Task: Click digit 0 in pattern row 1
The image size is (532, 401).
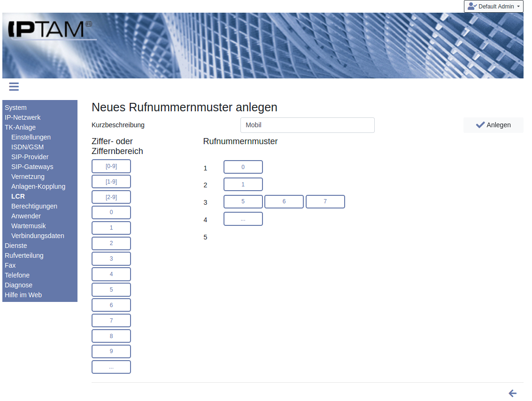Action: (243, 167)
